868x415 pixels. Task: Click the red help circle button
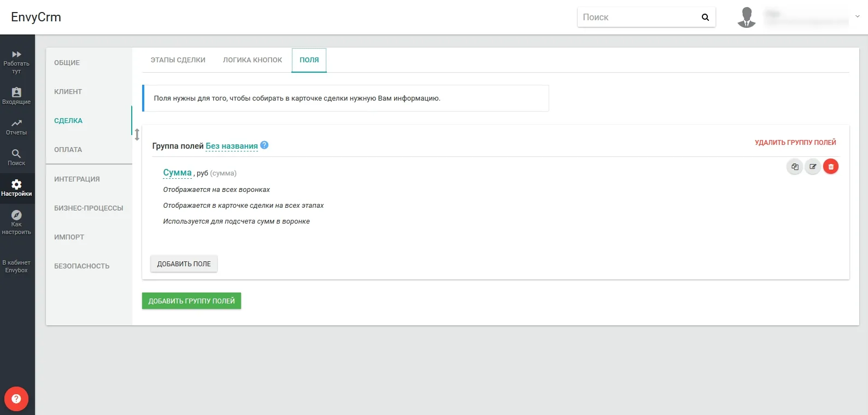pyautogui.click(x=16, y=399)
